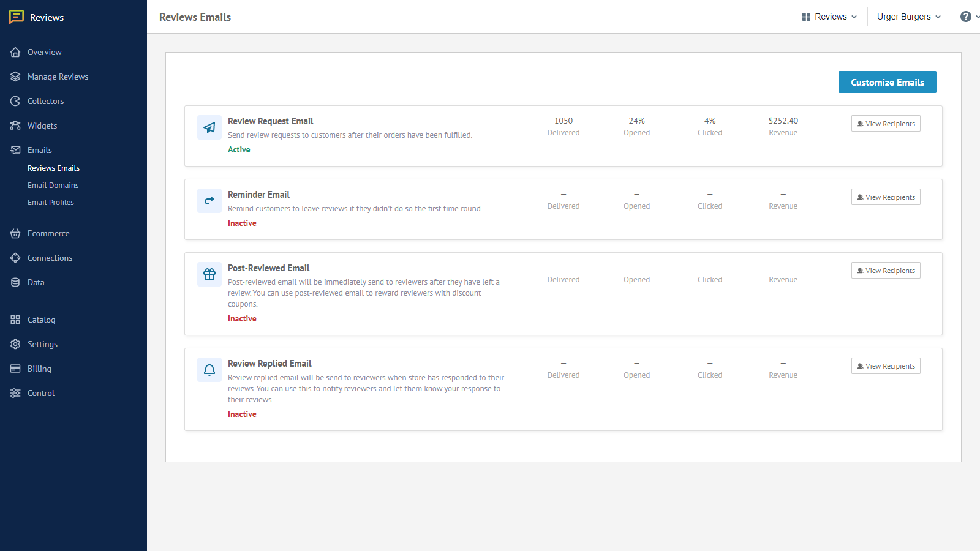Expand the Urger Burgers account dropdown

(909, 17)
